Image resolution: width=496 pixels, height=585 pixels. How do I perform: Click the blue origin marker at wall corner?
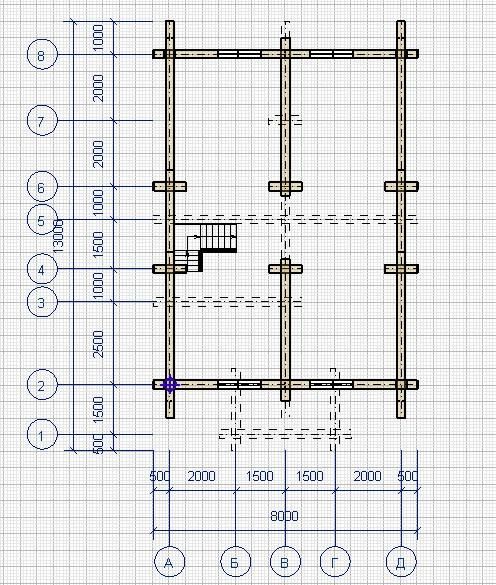click(170, 385)
